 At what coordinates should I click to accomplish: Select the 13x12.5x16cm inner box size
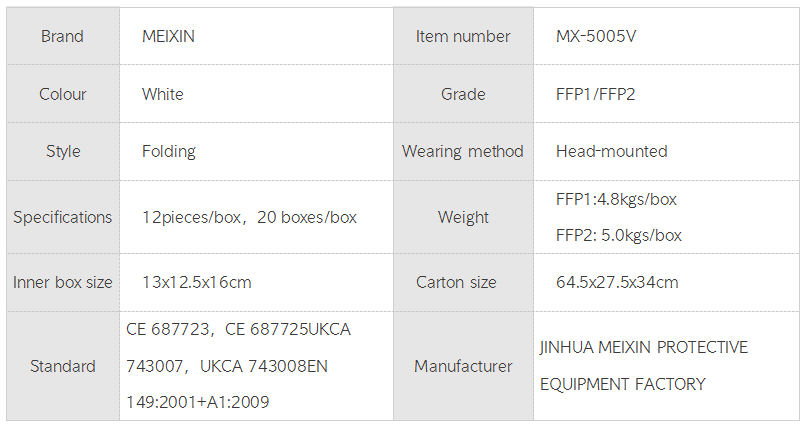[x=197, y=282]
